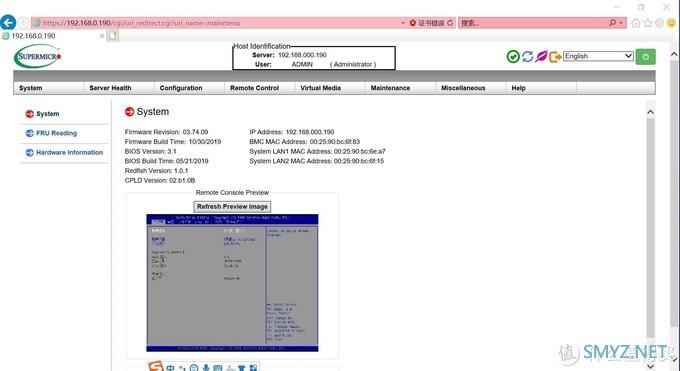
Task: Click the blue refresh arrows icon
Action: 527,56
